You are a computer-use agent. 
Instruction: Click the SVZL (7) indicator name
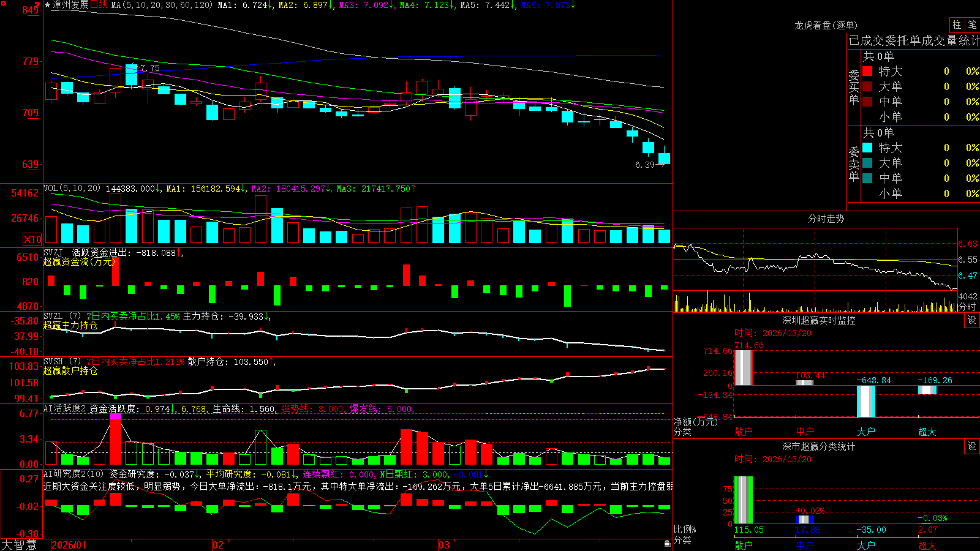(62, 317)
